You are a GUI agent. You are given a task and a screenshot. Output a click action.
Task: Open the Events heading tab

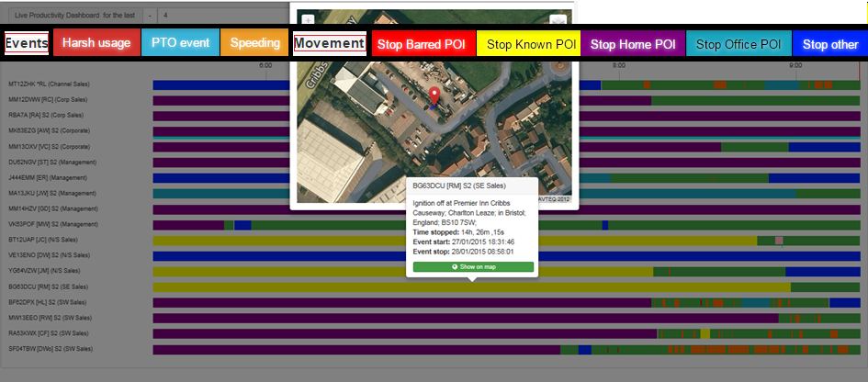point(27,43)
